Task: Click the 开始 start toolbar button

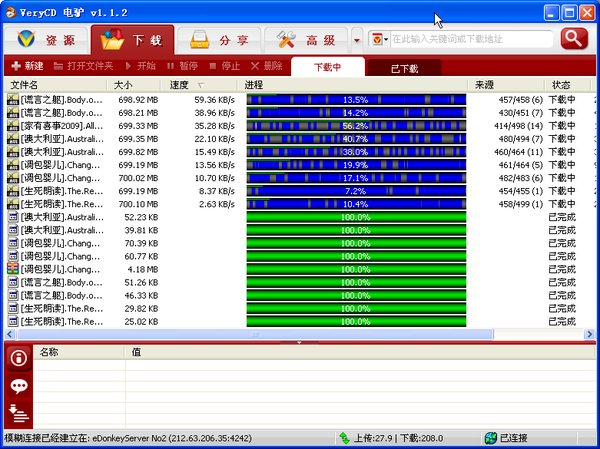Action: point(140,66)
